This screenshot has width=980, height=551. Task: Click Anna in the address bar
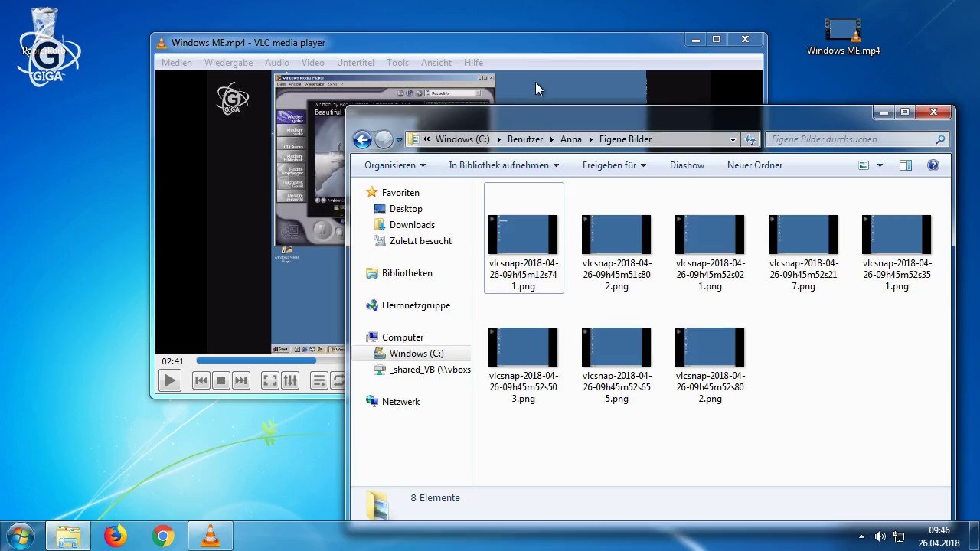[x=571, y=139]
